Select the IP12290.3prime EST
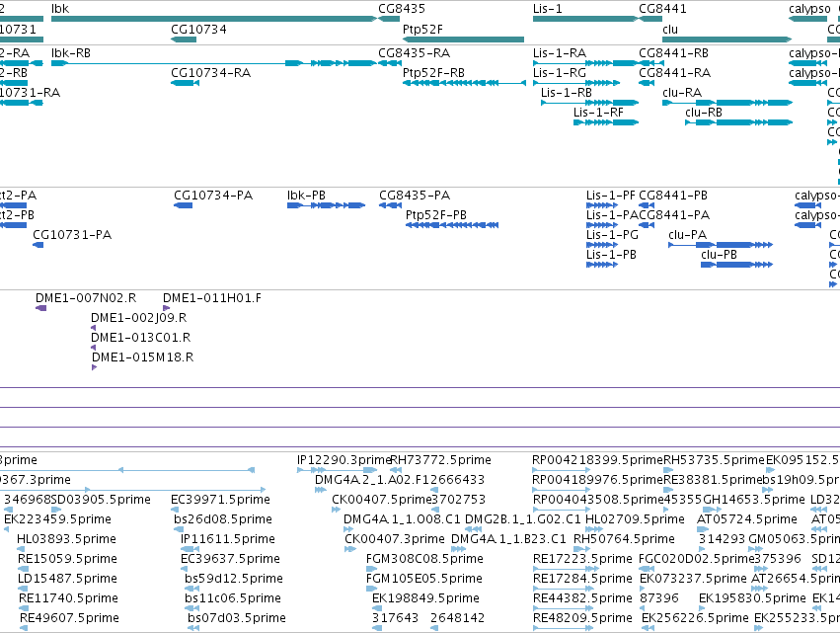This screenshot has width=840, height=633. click(337, 470)
